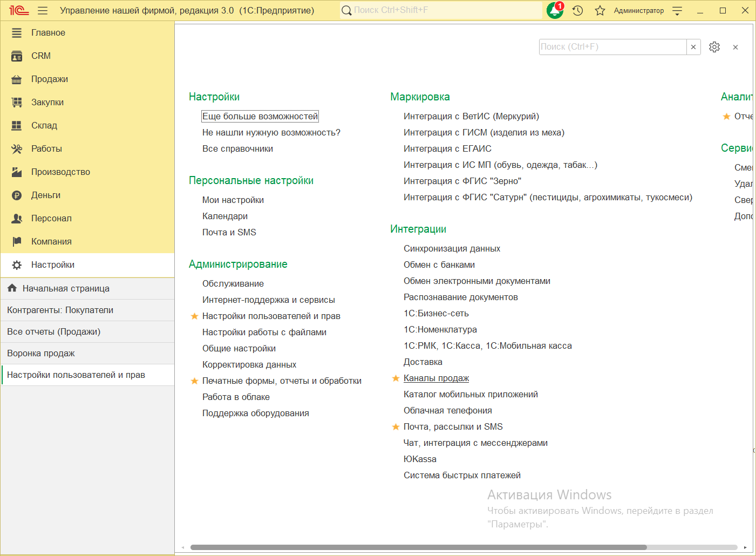Click the Продажи basket icon
This screenshot has width=756, height=556.
(17, 79)
